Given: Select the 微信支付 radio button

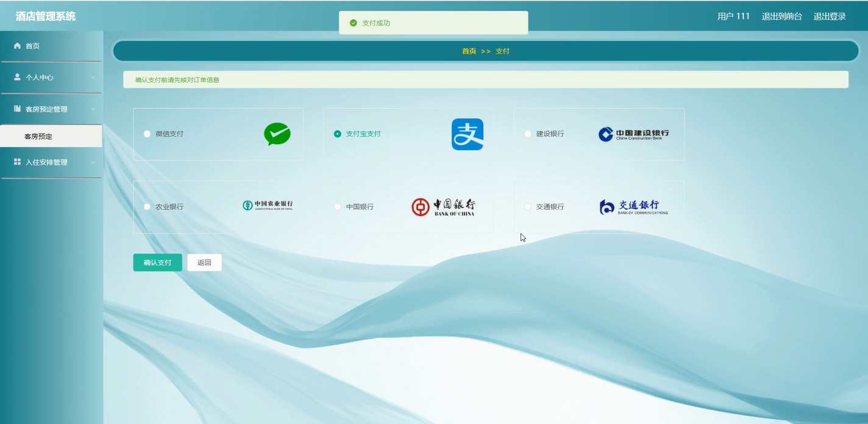Looking at the screenshot, I should pos(147,134).
